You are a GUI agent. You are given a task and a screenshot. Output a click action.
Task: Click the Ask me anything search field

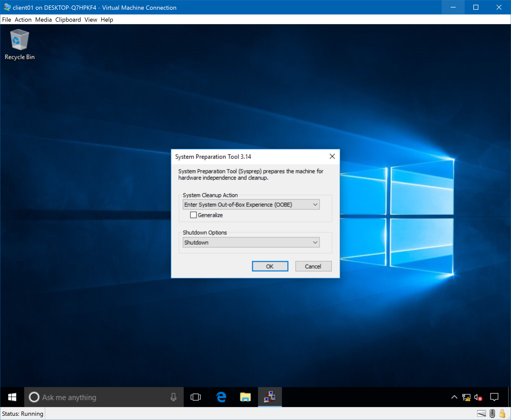[104, 397]
